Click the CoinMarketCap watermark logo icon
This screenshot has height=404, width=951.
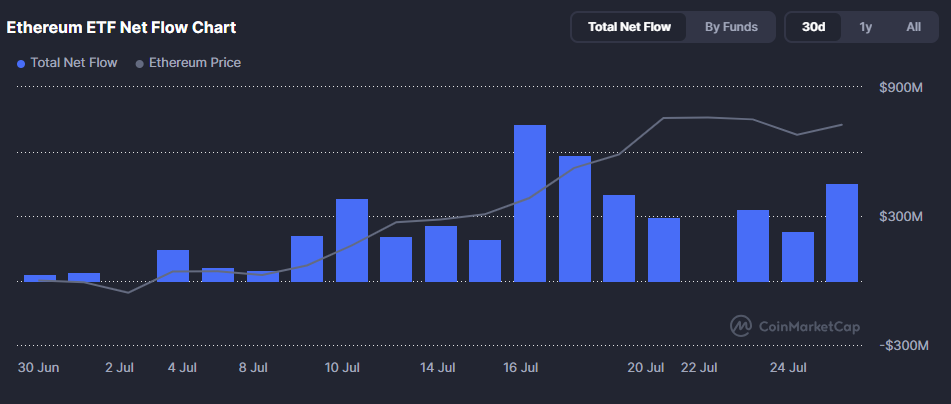[741, 326]
